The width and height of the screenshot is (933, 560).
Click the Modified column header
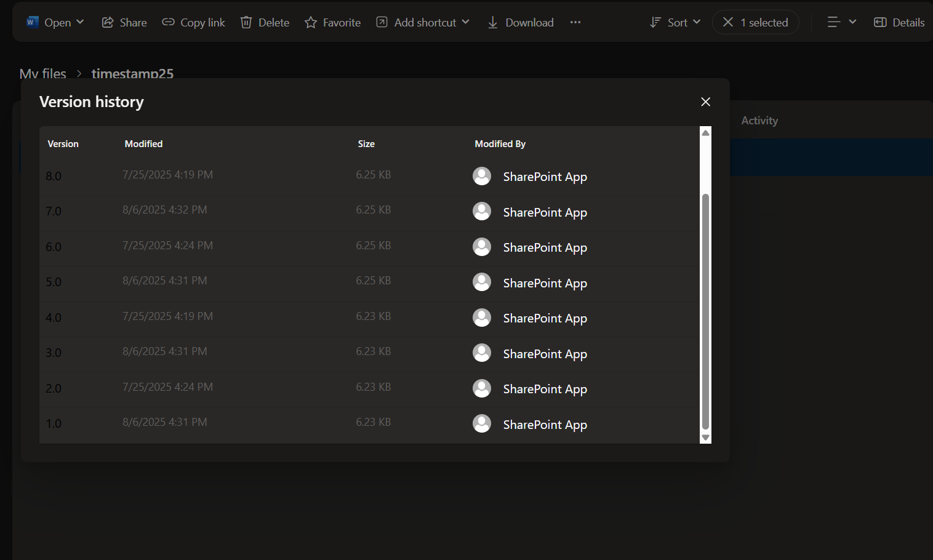pyautogui.click(x=144, y=144)
